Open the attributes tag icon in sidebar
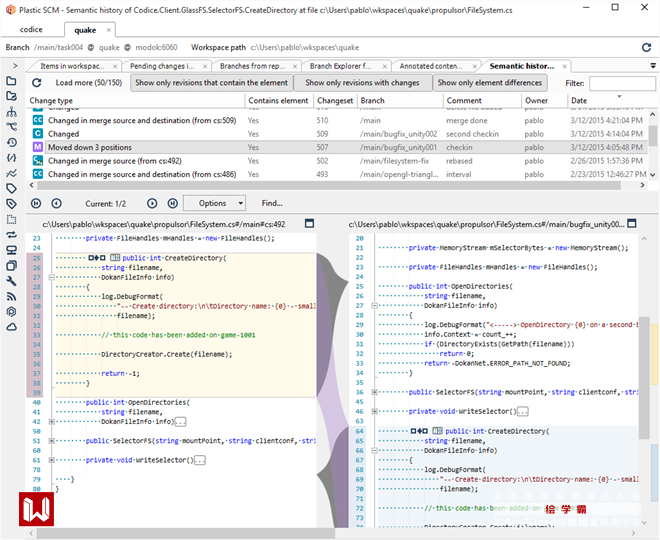 [x=11, y=204]
